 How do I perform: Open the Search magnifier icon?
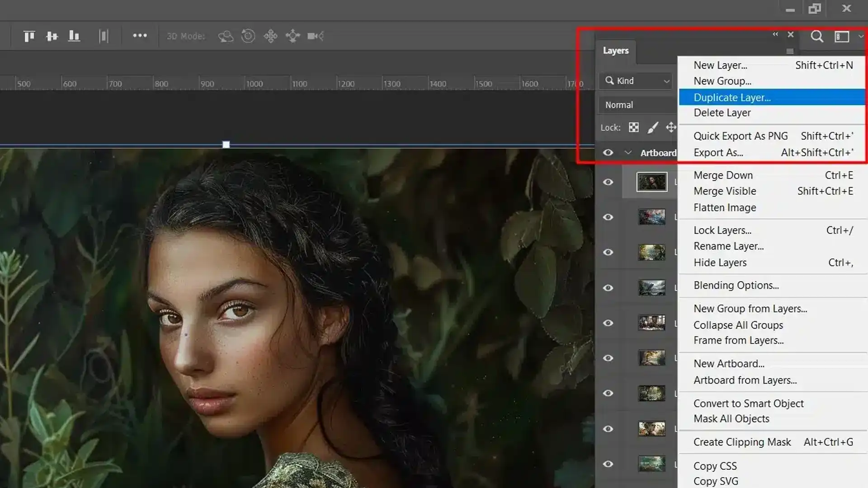(816, 36)
